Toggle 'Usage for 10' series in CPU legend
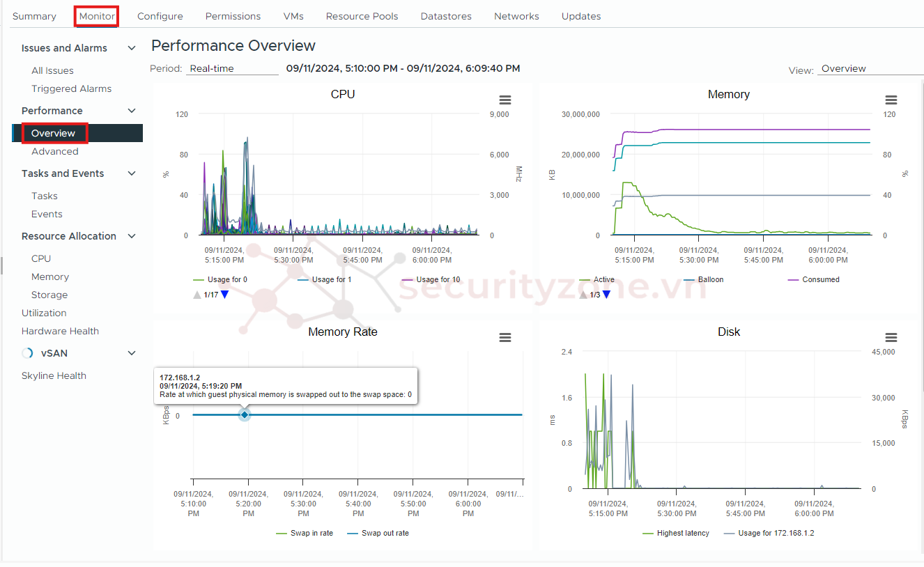The height and width of the screenshot is (567, 924). click(x=431, y=279)
